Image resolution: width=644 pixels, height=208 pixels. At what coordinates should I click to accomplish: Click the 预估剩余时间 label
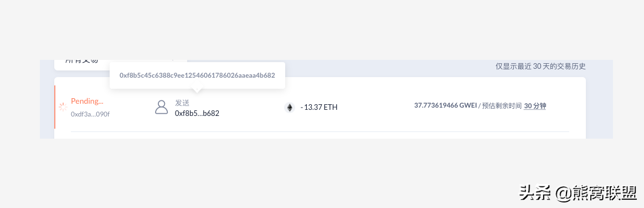click(502, 106)
